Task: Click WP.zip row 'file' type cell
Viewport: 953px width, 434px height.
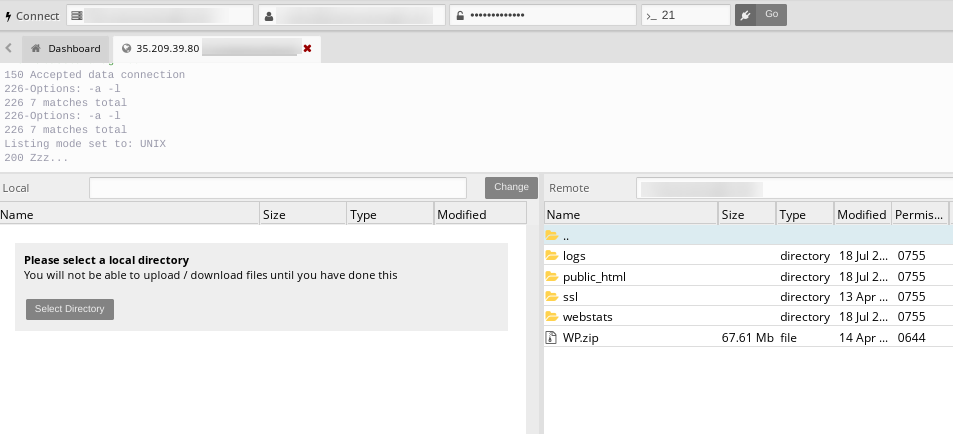Action: click(x=788, y=337)
